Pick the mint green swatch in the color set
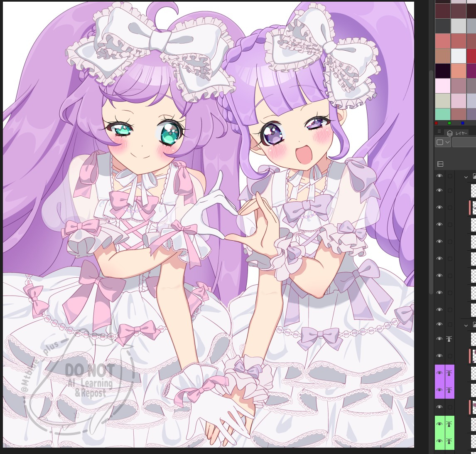 click(443, 114)
